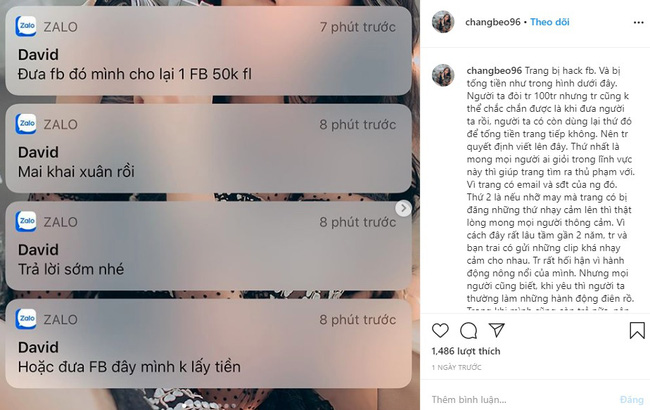
Task: Open the 1 NGÀY TRƯỚC timestamp
Action: point(456,367)
